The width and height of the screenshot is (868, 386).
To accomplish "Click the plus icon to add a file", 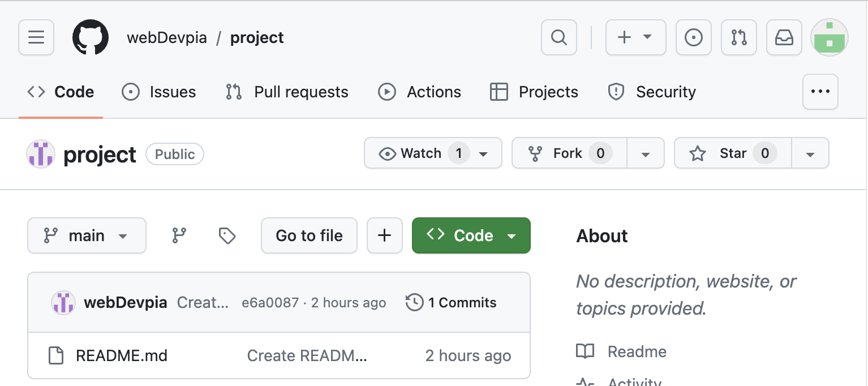I will tap(385, 235).
